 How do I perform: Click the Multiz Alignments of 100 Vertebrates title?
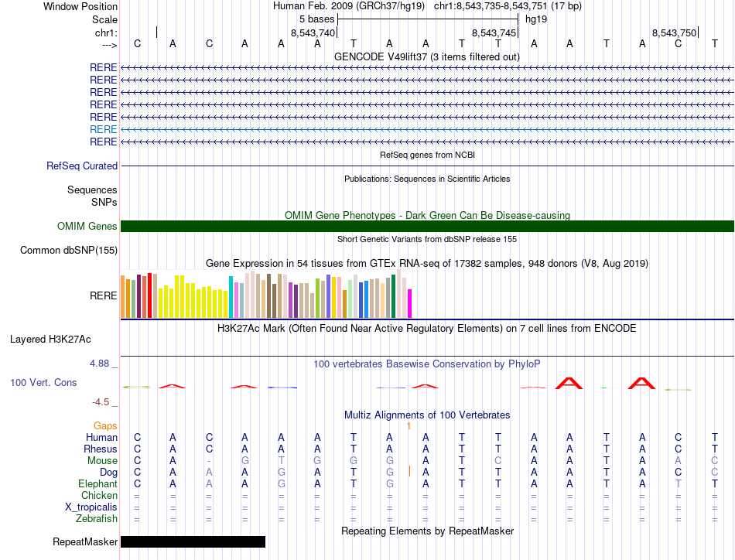tap(427, 415)
